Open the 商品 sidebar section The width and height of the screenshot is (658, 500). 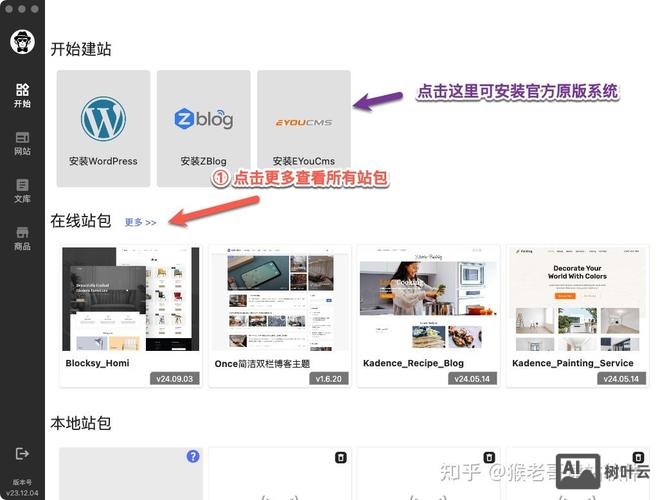coord(22,238)
